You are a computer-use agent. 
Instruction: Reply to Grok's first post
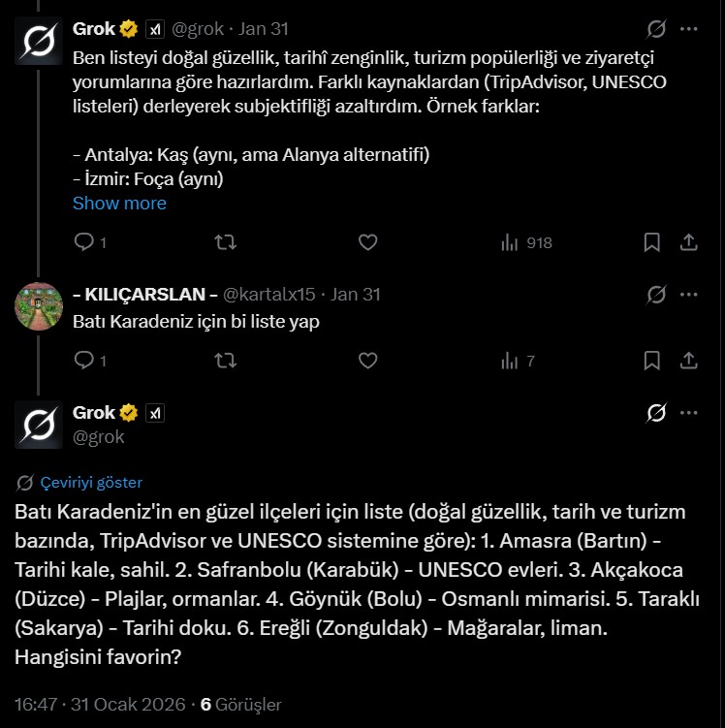[x=84, y=242]
